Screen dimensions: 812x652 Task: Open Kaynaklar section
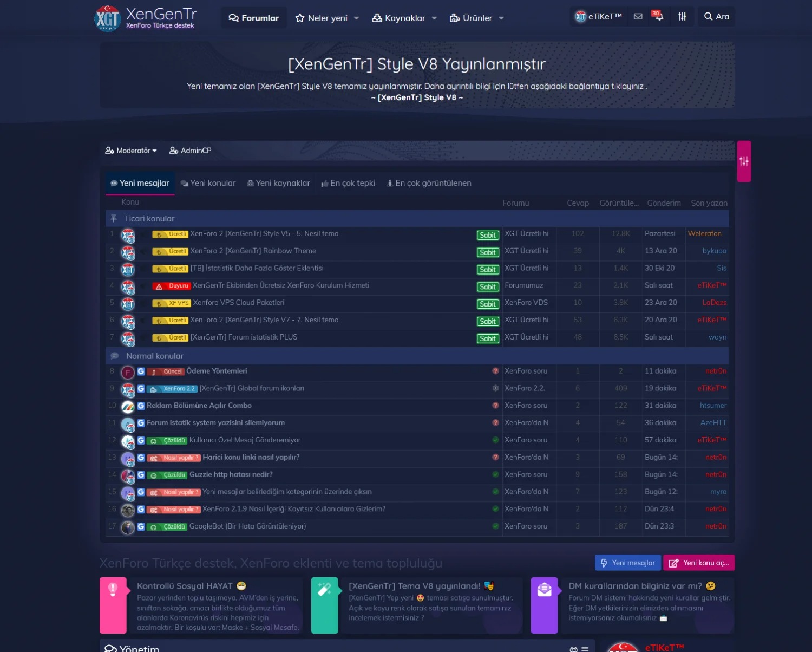399,18
